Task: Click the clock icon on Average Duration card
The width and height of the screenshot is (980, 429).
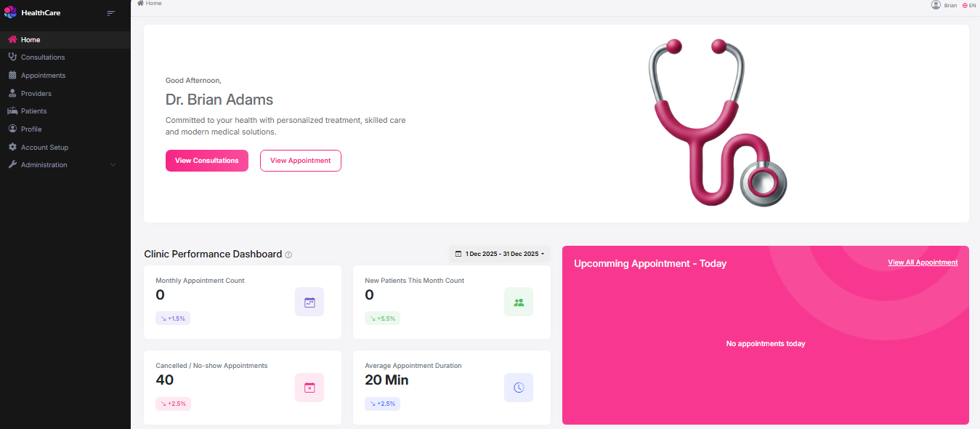Action: point(519,388)
